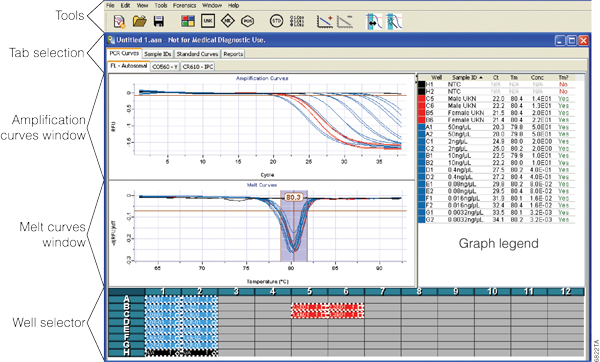The height and width of the screenshot is (362, 600).
Task: Switch to the Reports tab
Action: (x=233, y=54)
